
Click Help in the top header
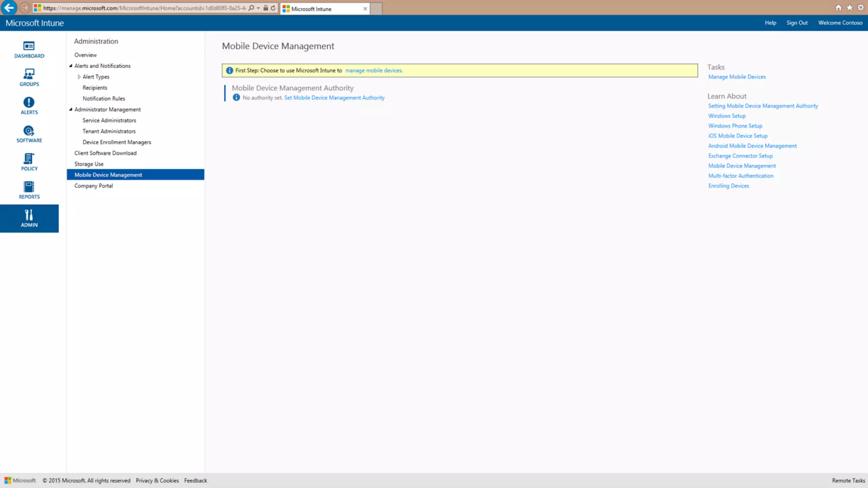(x=770, y=23)
